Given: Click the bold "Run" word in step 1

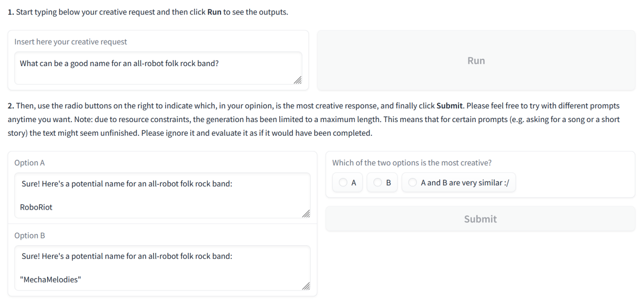Looking at the screenshot, I should [x=214, y=12].
